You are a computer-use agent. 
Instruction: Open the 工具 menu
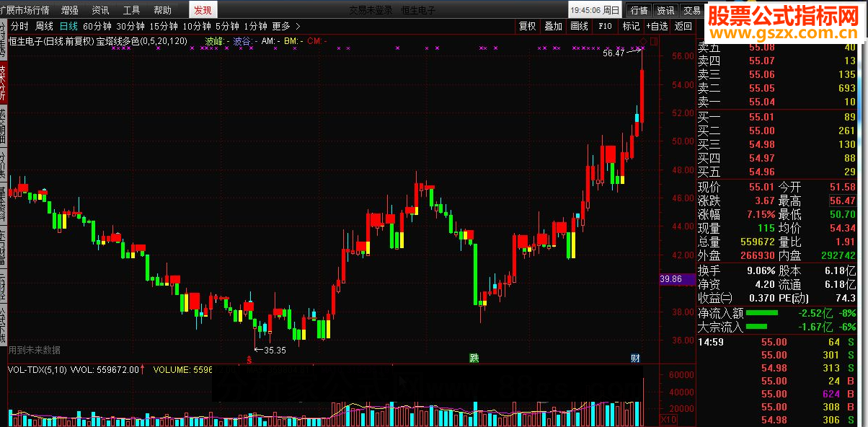(x=132, y=10)
